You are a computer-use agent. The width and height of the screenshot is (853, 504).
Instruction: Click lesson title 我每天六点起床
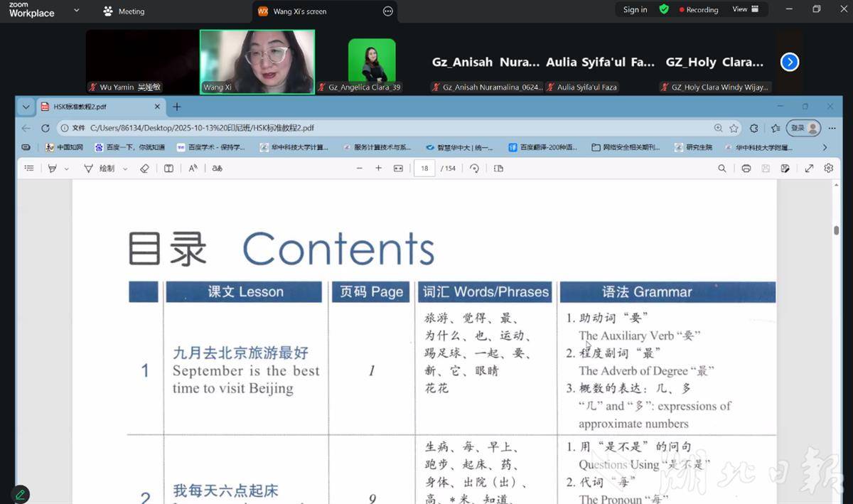coord(225,490)
